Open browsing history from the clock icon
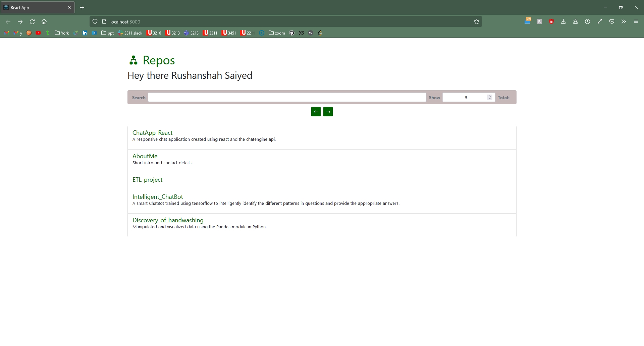Screen dimensions: 644x346 point(588,21)
